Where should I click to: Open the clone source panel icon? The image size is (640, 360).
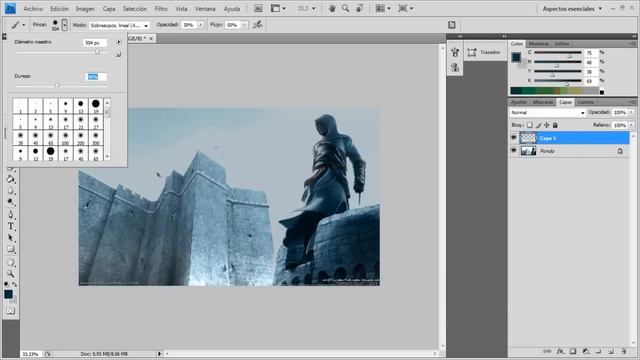point(455,67)
